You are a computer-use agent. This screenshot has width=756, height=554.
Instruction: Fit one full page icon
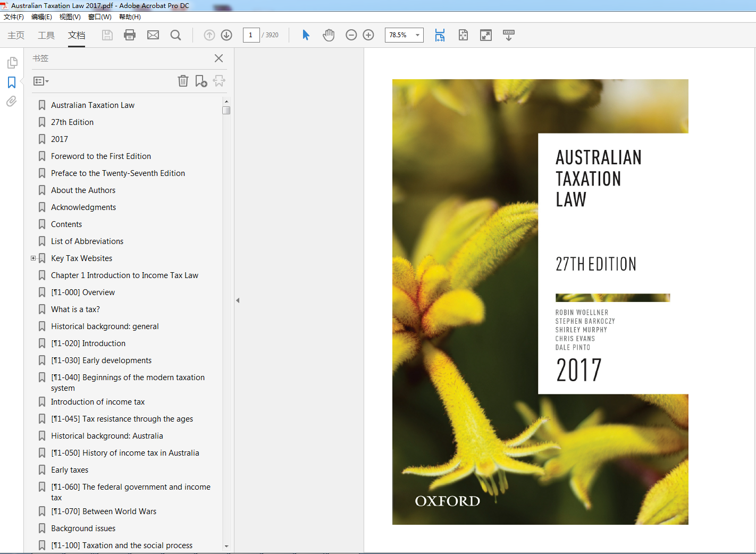click(463, 35)
